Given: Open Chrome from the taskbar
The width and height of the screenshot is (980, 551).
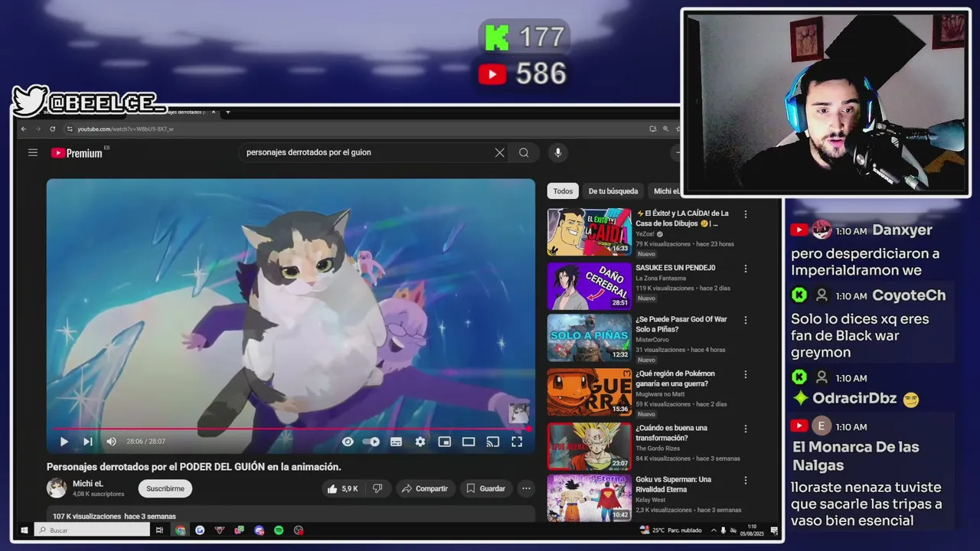Looking at the screenshot, I should 180,530.
